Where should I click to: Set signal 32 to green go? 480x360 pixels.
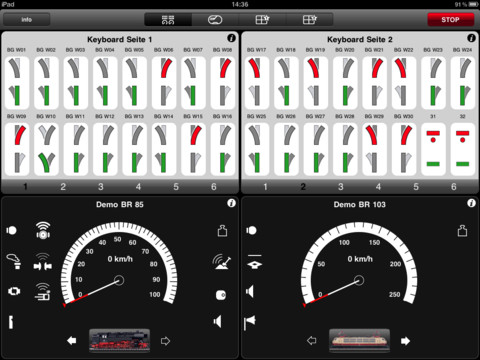pyautogui.click(x=463, y=164)
